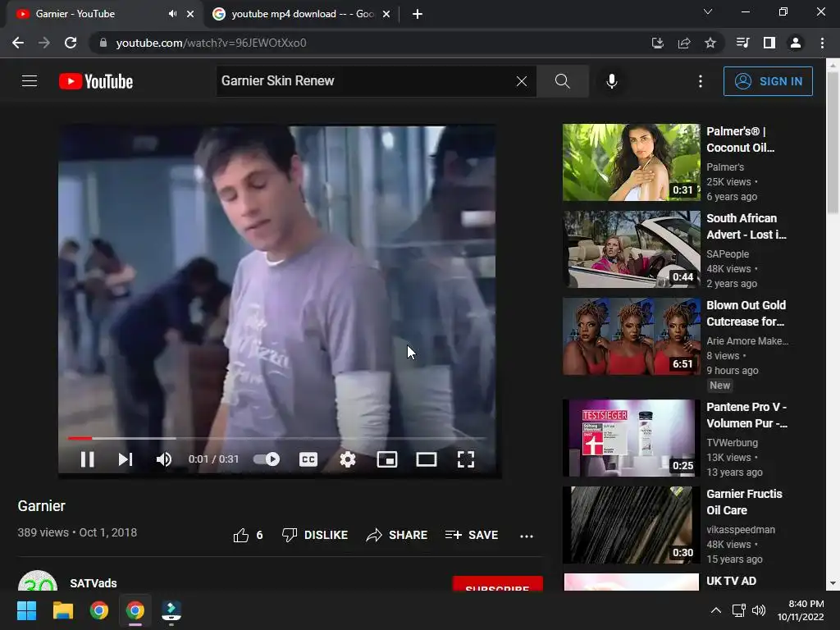Skip to the next video
Viewport: 840px width, 630px height.
click(x=126, y=459)
